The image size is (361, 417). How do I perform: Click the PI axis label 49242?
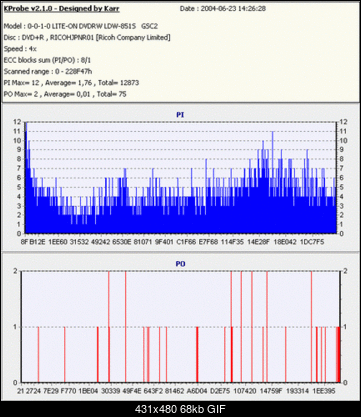[x=100, y=242]
